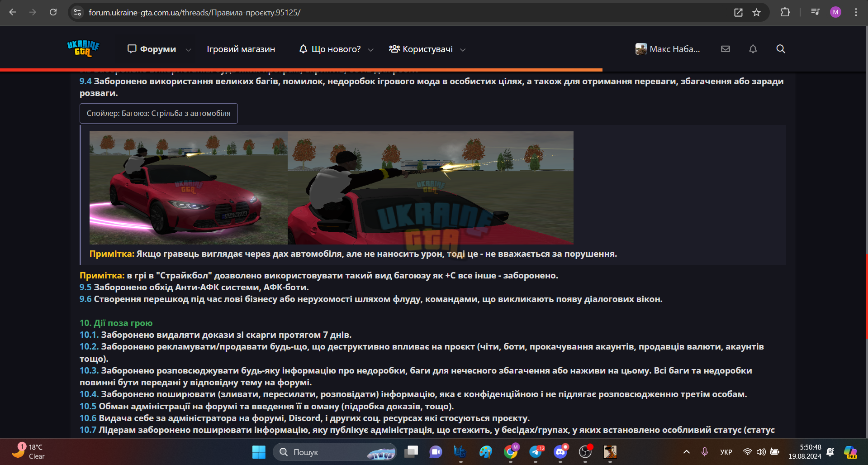Image resolution: width=868 pixels, height=465 pixels.
Task: Click rule 9.5 about Анти-АФК системи
Action: 194,287
